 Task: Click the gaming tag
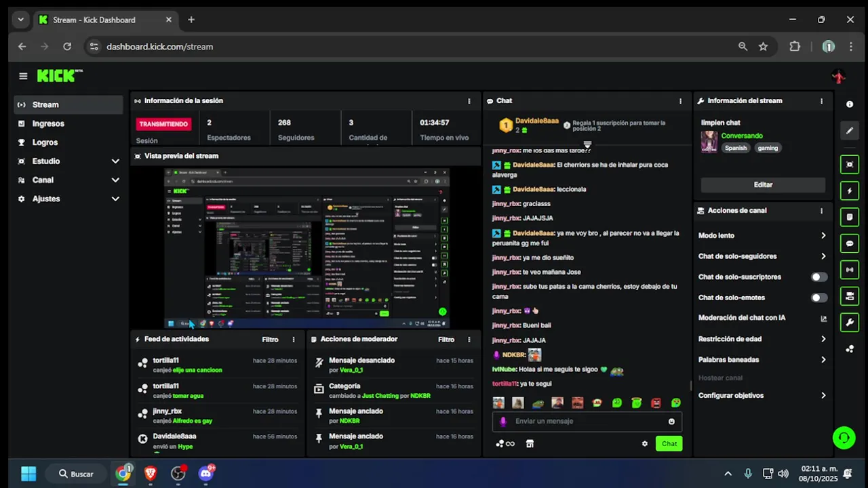pos(768,148)
